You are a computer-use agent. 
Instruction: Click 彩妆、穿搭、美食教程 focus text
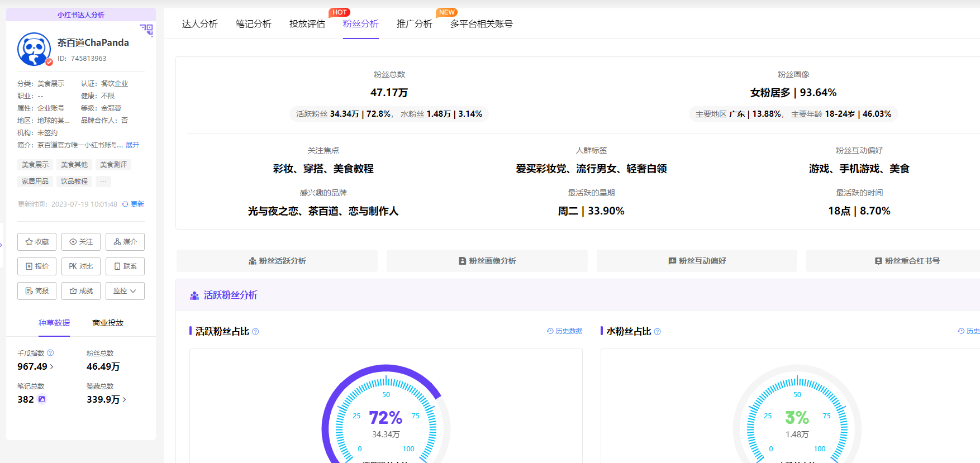coord(324,169)
